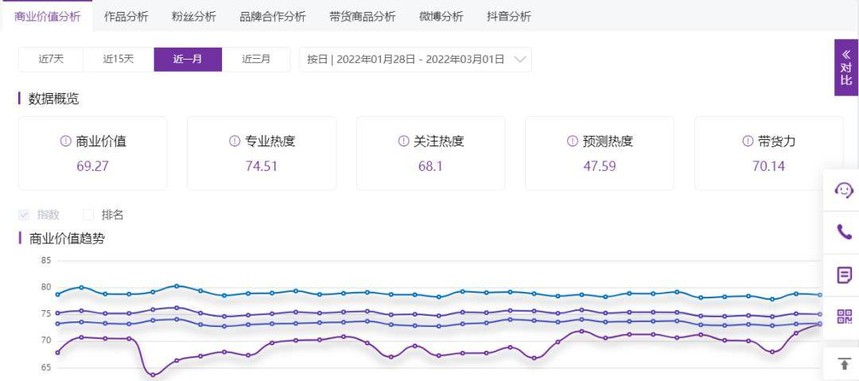Select the 近7天 range button
This screenshot has width=859, height=381.
[51, 59]
